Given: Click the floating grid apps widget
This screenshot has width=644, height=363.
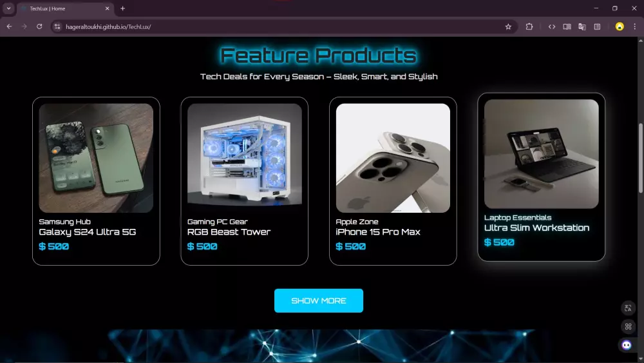Looking at the screenshot, I should pyautogui.click(x=628, y=326).
